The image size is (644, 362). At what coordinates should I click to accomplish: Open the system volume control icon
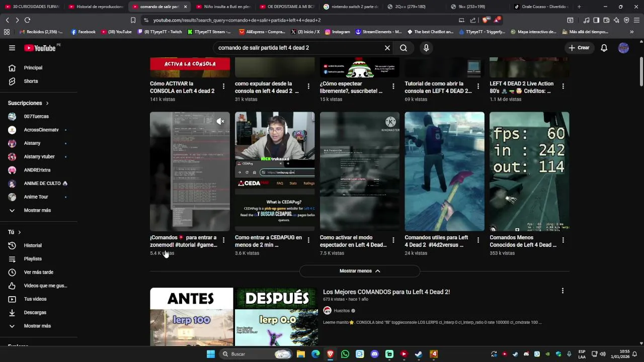click(x=603, y=354)
